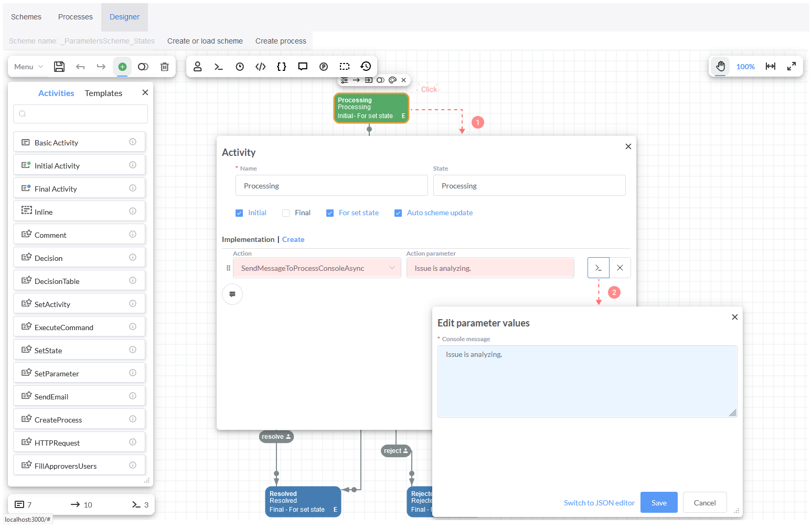
Task: Open the history clock-arrow icon
Action: click(x=366, y=66)
